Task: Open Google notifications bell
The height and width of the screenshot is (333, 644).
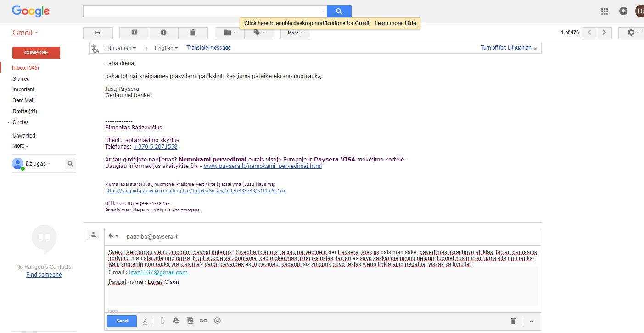Action: [623, 11]
